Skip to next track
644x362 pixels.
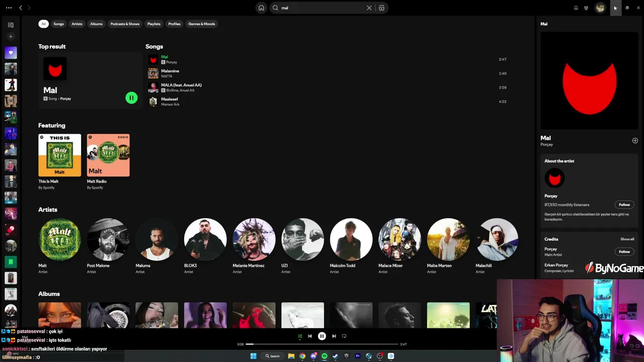334,336
